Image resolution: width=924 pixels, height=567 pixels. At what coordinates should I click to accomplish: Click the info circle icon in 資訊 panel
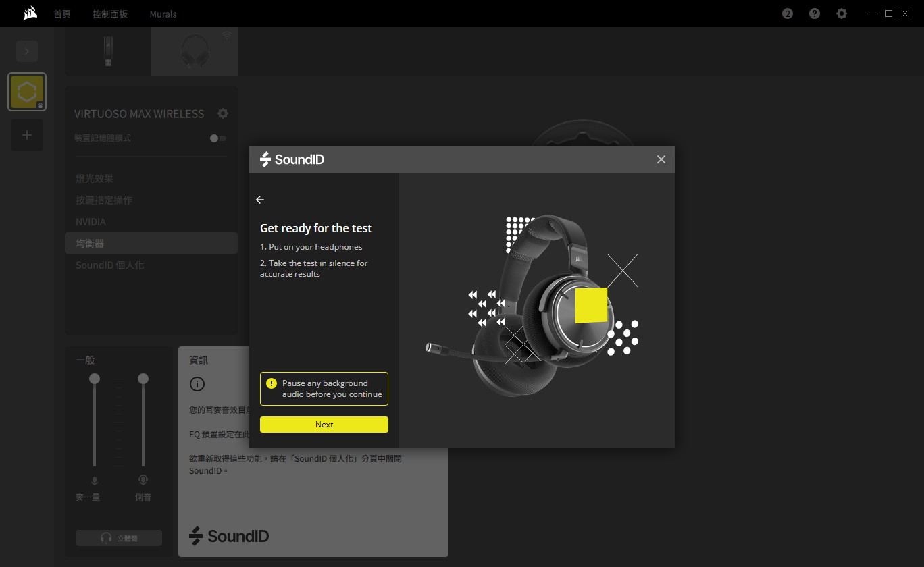197,384
